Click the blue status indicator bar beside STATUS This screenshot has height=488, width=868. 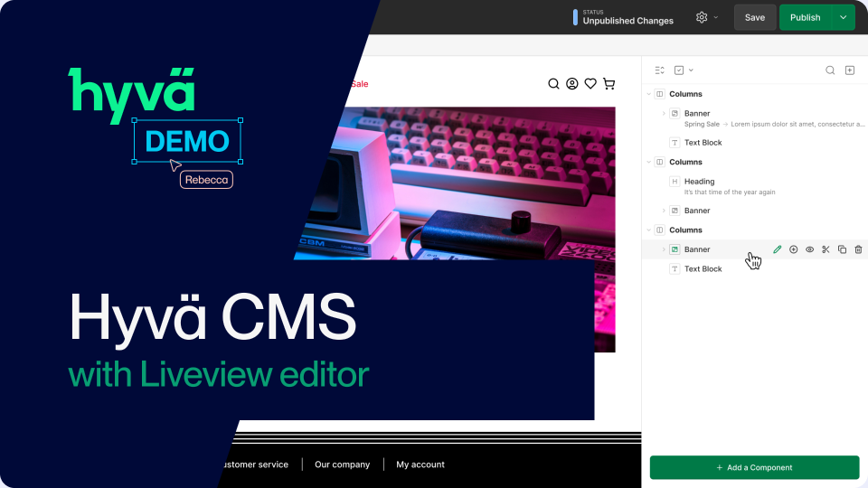pos(575,17)
